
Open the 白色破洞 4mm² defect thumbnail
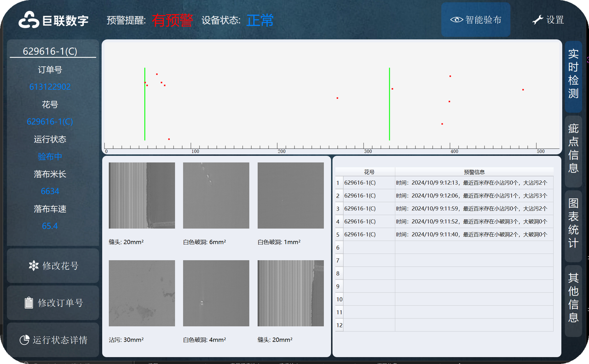pyautogui.click(x=216, y=293)
